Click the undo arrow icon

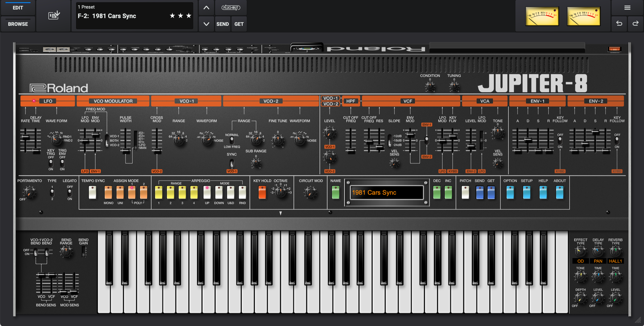click(619, 24)
